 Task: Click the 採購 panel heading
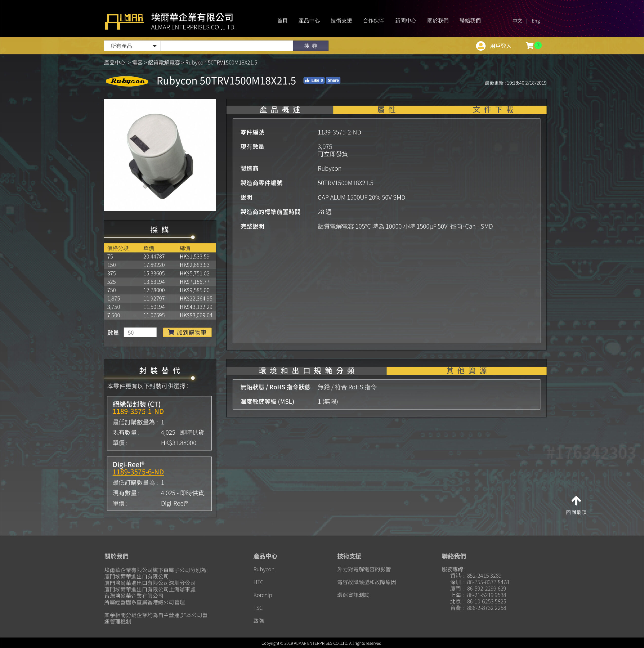pyautogui.click(x=159, y=230)
